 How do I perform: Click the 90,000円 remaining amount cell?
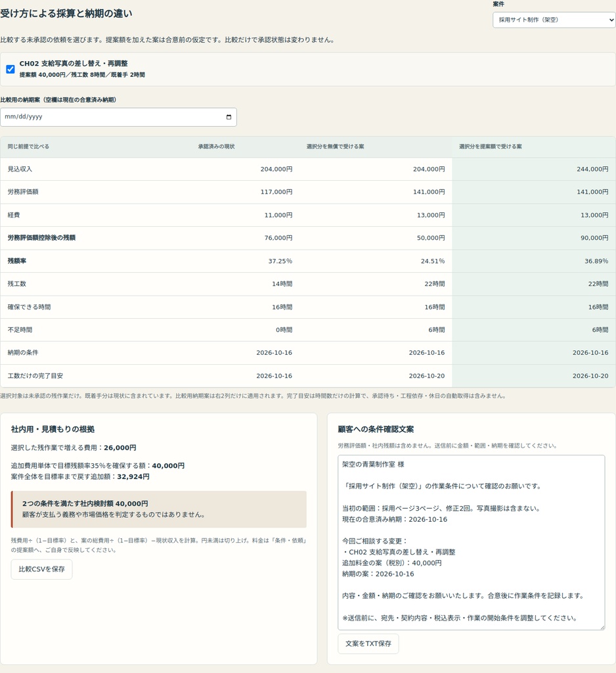point(594,238)
